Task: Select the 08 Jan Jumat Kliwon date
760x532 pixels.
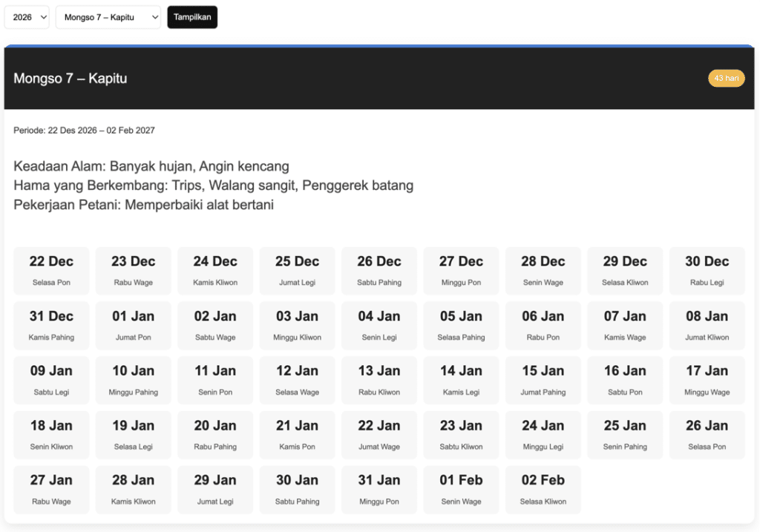Action: point(707,326)
